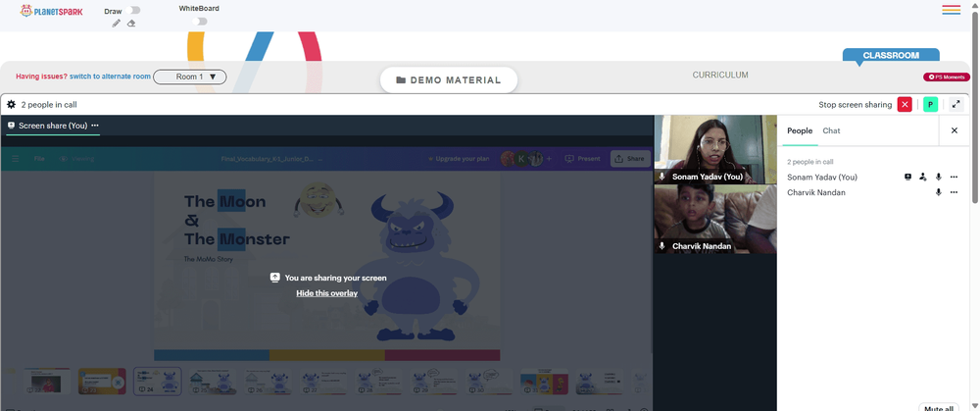Click Hide this overlay link
Screen dimensions: 980x411
click(x=327, y=292)
